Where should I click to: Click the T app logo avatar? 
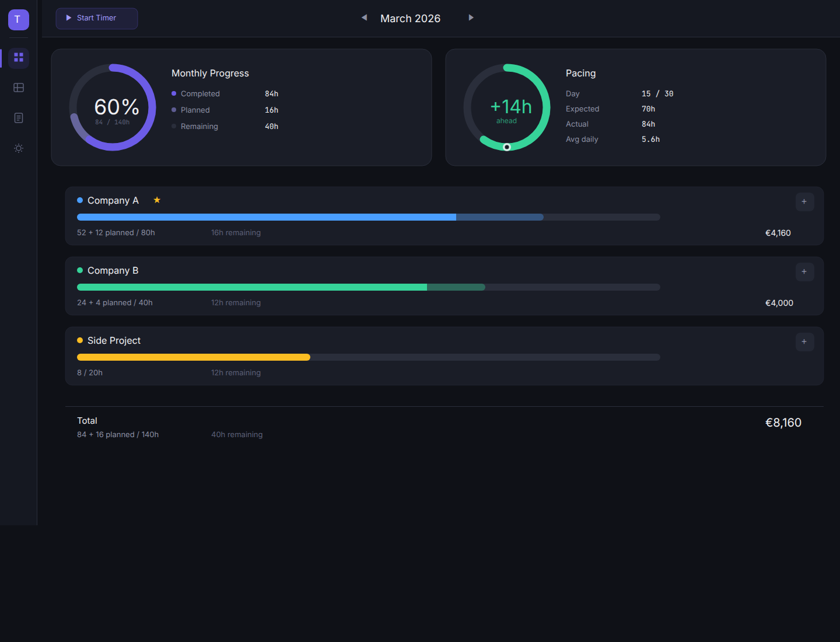coord(18,19)
